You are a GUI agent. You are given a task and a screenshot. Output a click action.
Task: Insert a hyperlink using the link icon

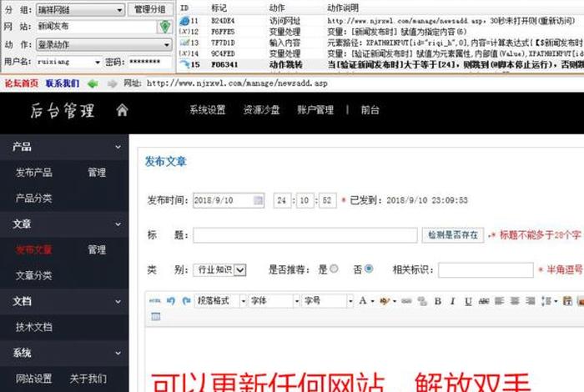[406, 301]
